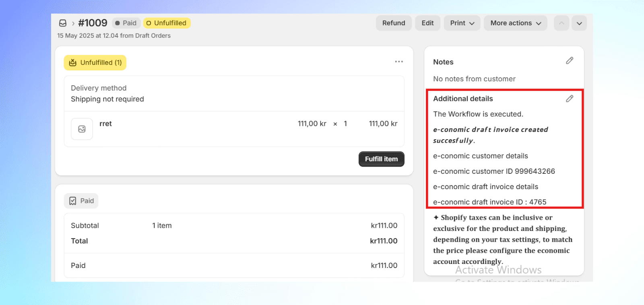
Task: Click the 'Subtotal' label
Action: click(x=85, y=225)
